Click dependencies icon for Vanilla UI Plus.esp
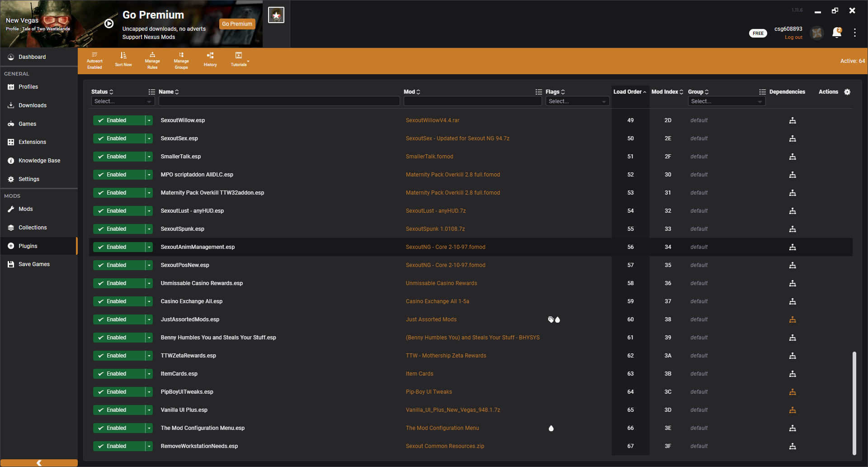The image size is (868, 467). pyautogui.click(x=793, y=410)
